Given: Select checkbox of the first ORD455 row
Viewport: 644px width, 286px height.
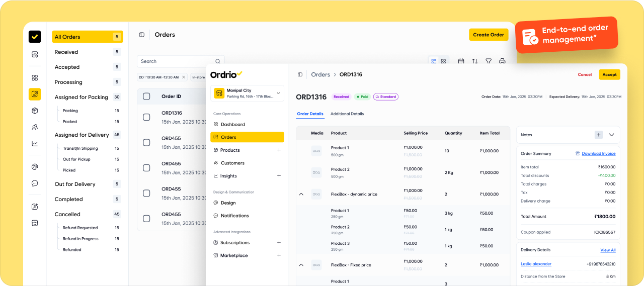Looking at the screenshot, I should 146,143.
